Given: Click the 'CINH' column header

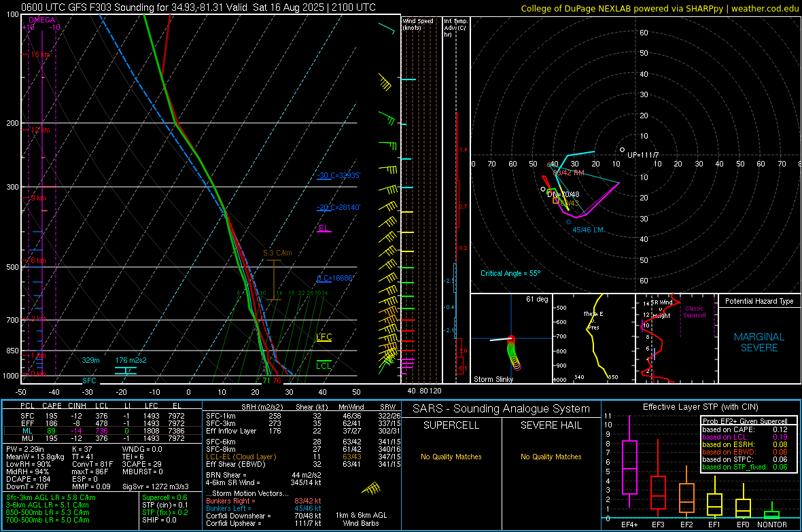Looking at the screenshot, I should [77, 406].
